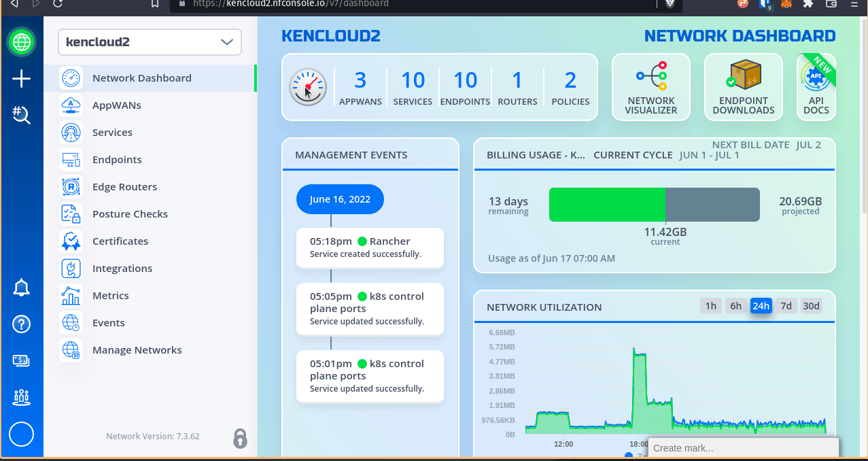
Task: Click the billing usage progress bar
Action: [x=654, y=204]
